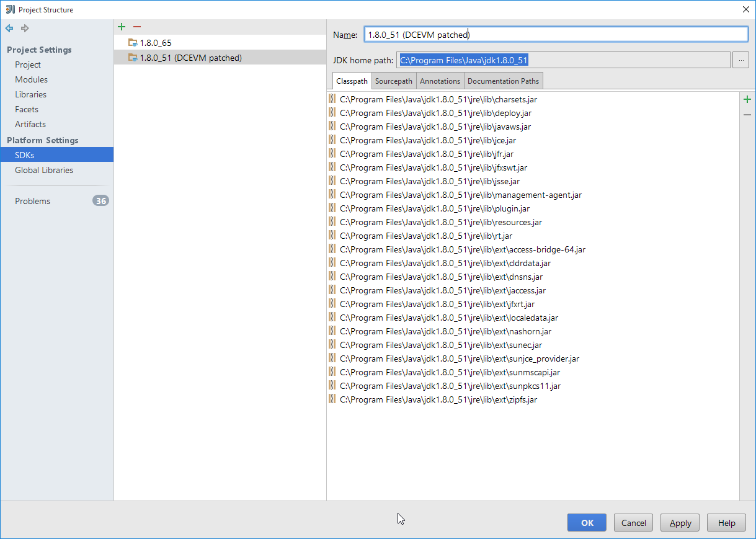This screenshot has height=539, width=756.
Task: Select the 1.8.0_51 (DCEVM patched) SDK
Action: pos(190,58)
